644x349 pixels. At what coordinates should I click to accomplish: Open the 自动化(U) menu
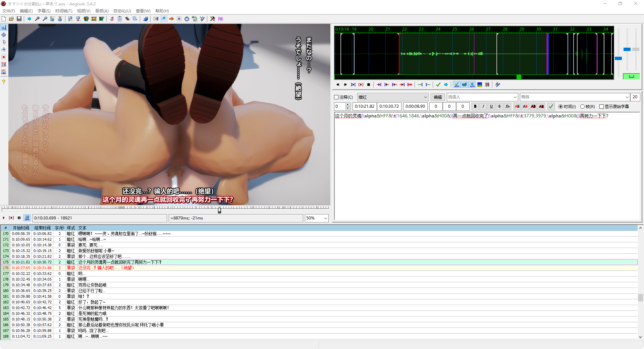pyautogui.click(x=122, y=11)
